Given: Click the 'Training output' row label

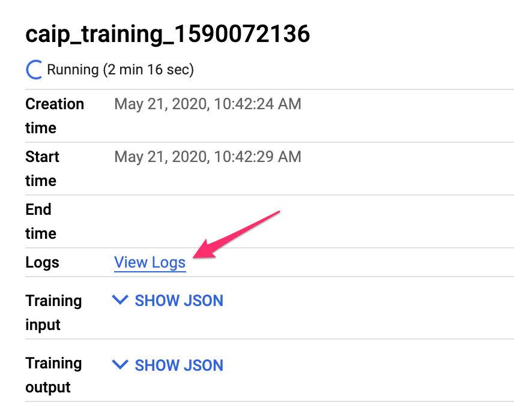Looking at the screenshot, I should click(53, 375).
